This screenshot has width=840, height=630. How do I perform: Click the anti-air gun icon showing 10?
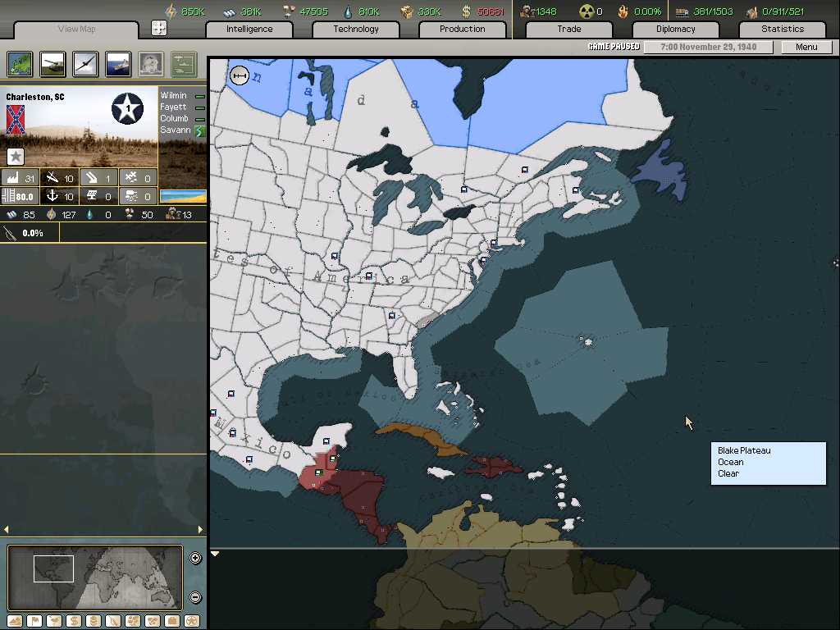pos(52,177)
